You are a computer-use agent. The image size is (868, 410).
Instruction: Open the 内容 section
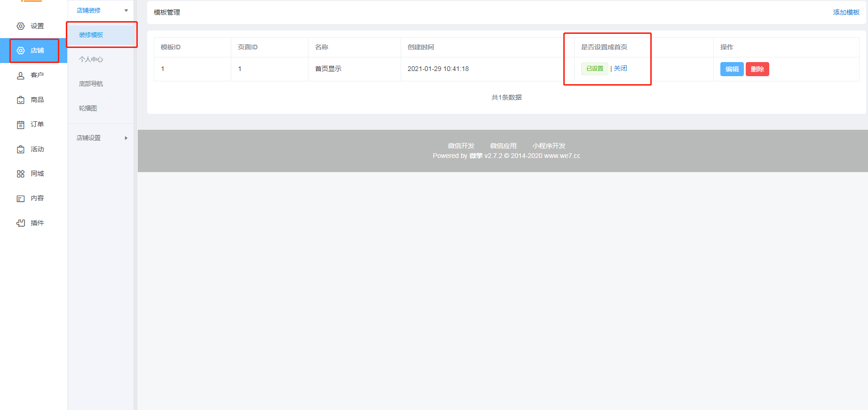[37, 198]
